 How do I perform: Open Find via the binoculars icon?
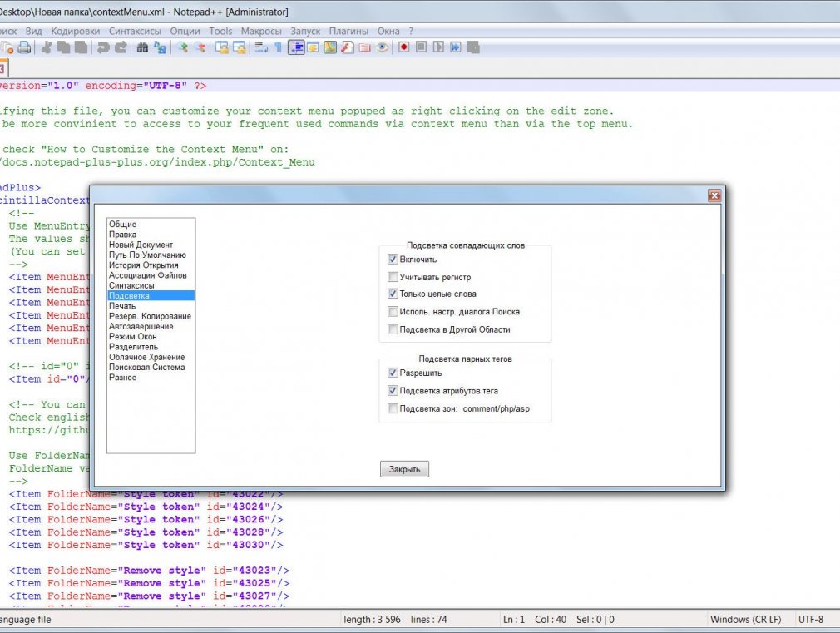pyautogui.click(x=142, y=47)
